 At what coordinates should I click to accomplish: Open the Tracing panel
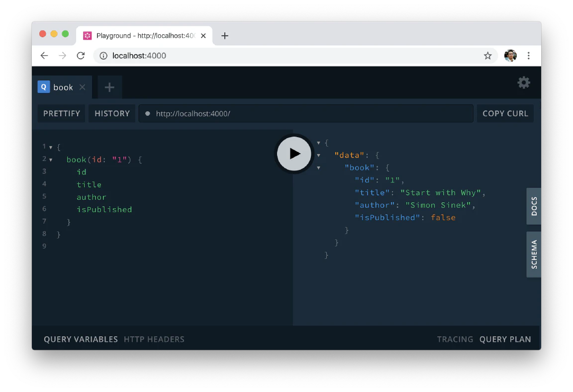click(455, 339)
